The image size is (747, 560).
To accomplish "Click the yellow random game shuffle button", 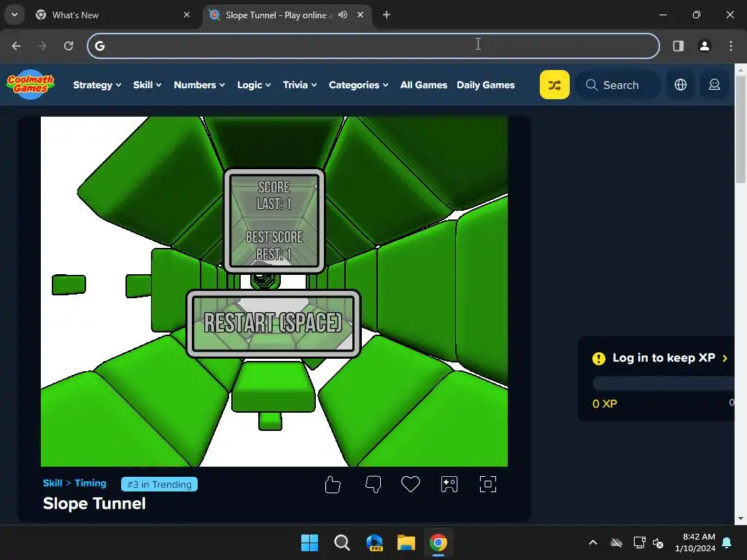I will (x=554, y=85).
